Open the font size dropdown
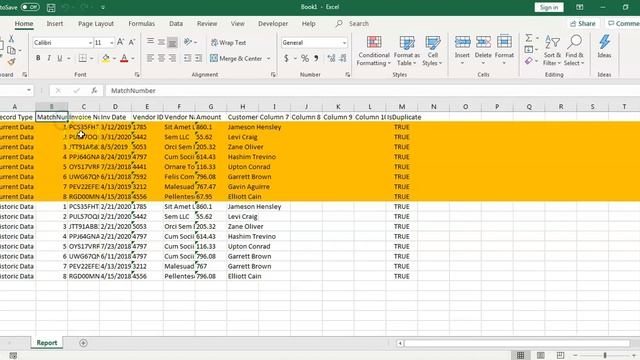 pyautogui.click(x=111, y=42)
